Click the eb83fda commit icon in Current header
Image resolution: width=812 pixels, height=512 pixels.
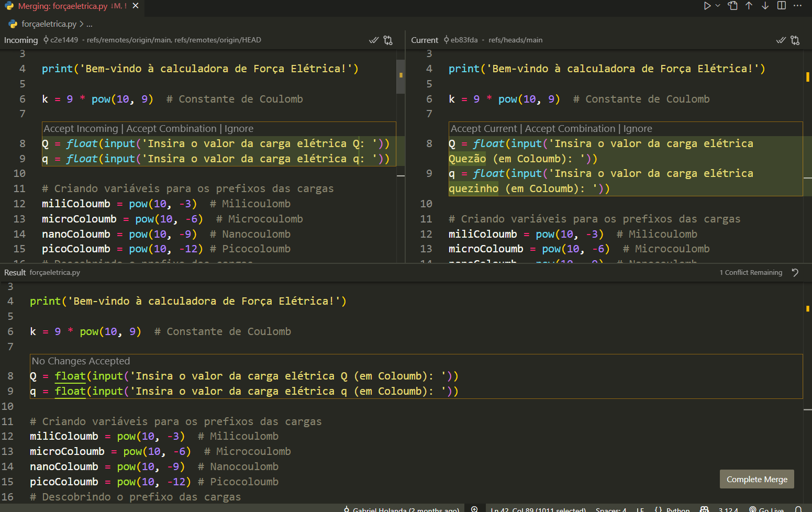click(447, 40)
